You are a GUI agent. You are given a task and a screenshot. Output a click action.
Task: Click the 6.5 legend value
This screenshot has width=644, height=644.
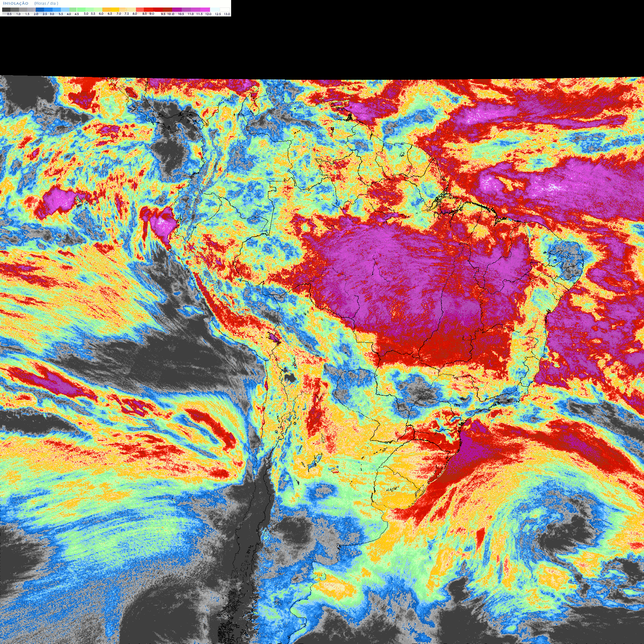click(110, 14)
